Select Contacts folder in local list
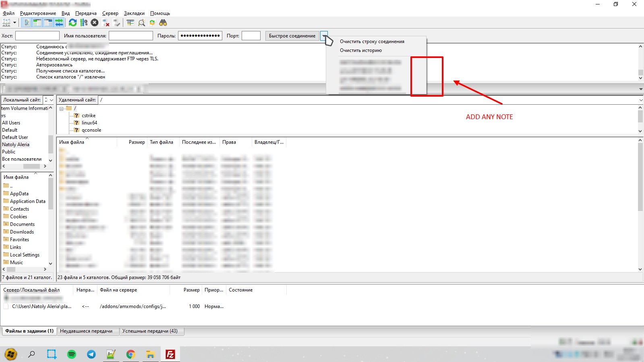 tap(19, 209)
